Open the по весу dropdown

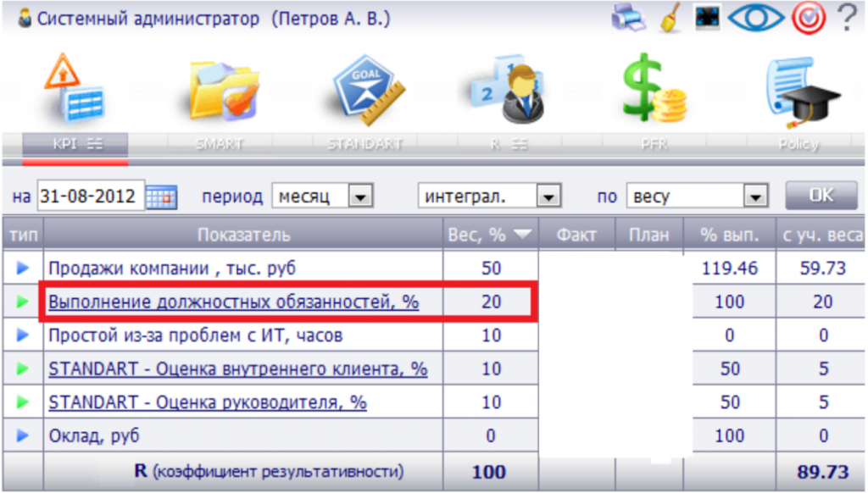[x=697, y=197]
